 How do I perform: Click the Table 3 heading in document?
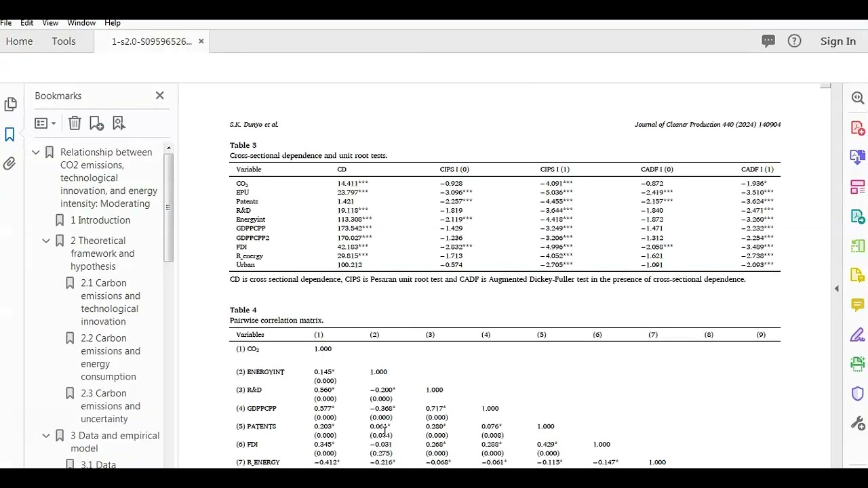click(x=243, y=145)
